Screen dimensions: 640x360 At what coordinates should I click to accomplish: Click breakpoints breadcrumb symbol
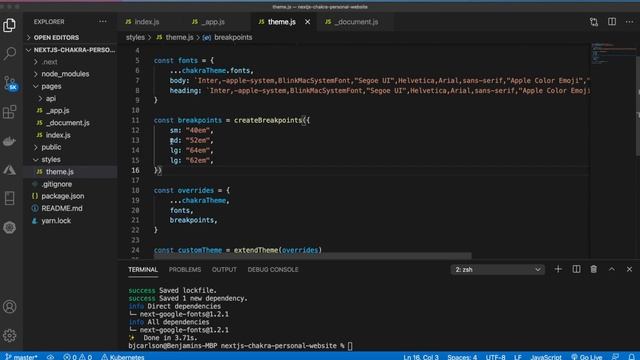click(233, 37)
